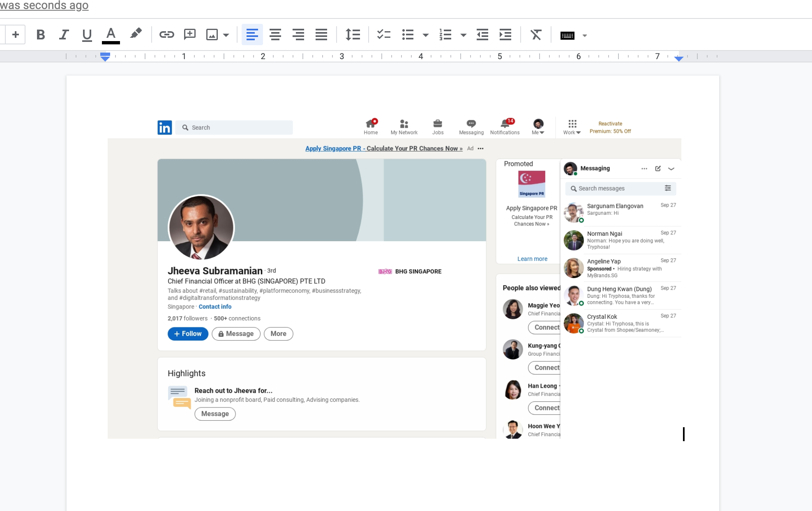The image size is (812, 511).
Task: Expand the Me profile menu
Action: (x=538, y=127)
